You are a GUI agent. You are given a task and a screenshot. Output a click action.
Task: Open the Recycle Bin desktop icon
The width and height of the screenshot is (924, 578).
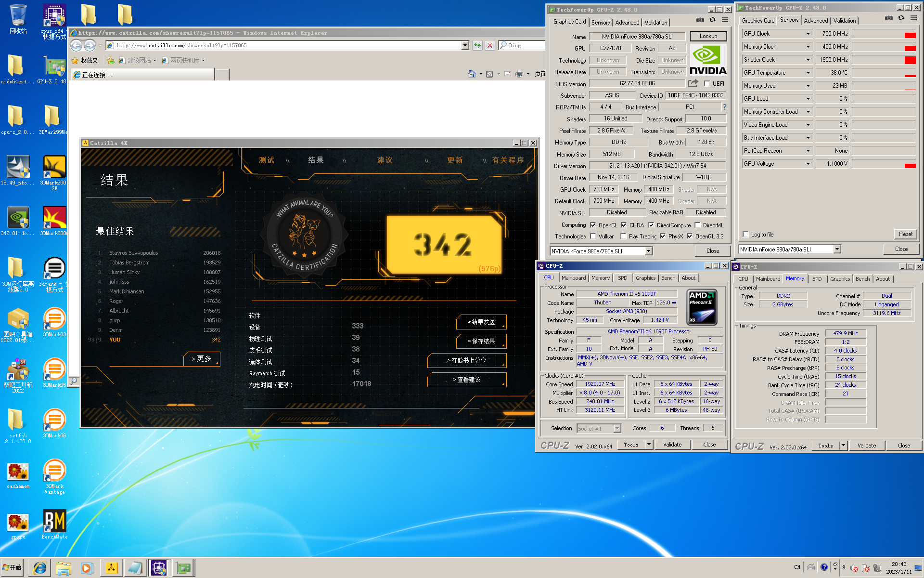click(18, 19)
